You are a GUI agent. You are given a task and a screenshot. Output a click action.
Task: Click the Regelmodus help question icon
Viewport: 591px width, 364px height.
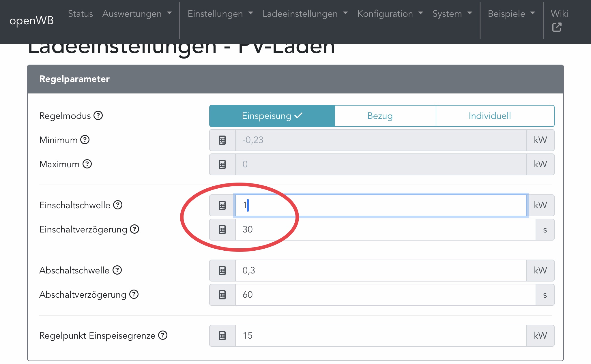tap(98, 115)
